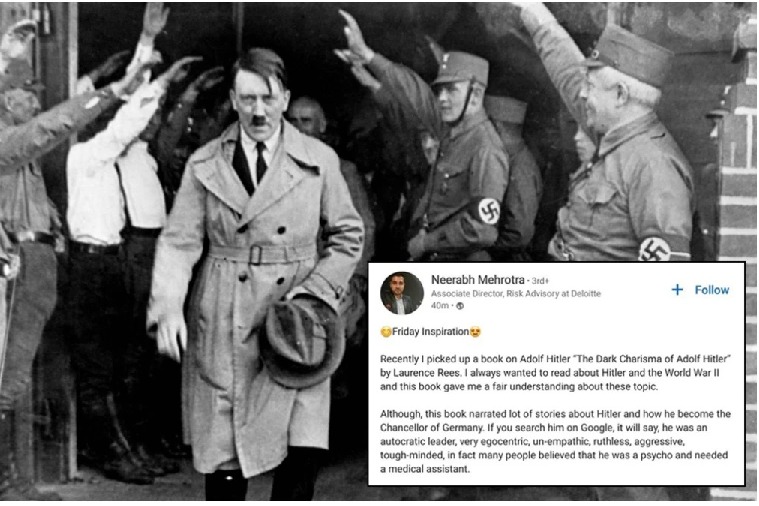Click the Associate Director headline text
759x506 pixels.
pos(516,293)
